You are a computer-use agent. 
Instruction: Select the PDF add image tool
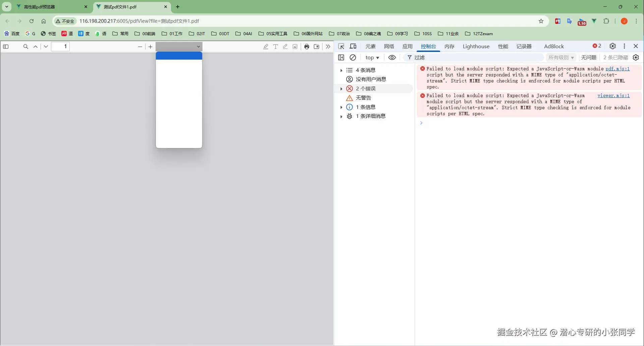point(295,47)
